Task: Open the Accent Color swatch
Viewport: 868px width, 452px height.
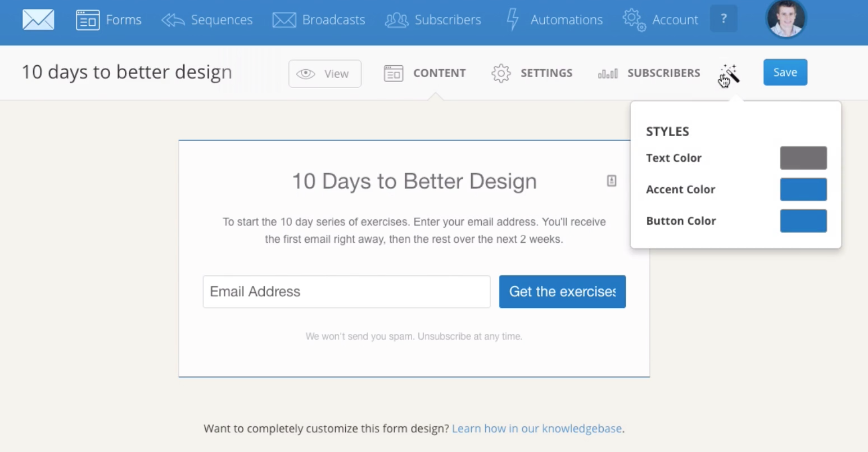Action: [803, 189]
